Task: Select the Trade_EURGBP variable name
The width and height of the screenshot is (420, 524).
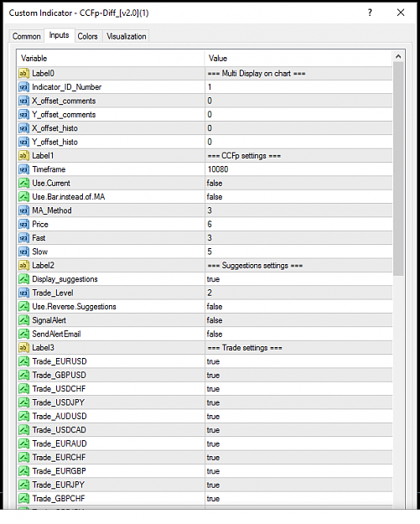Action: (60, 471)
